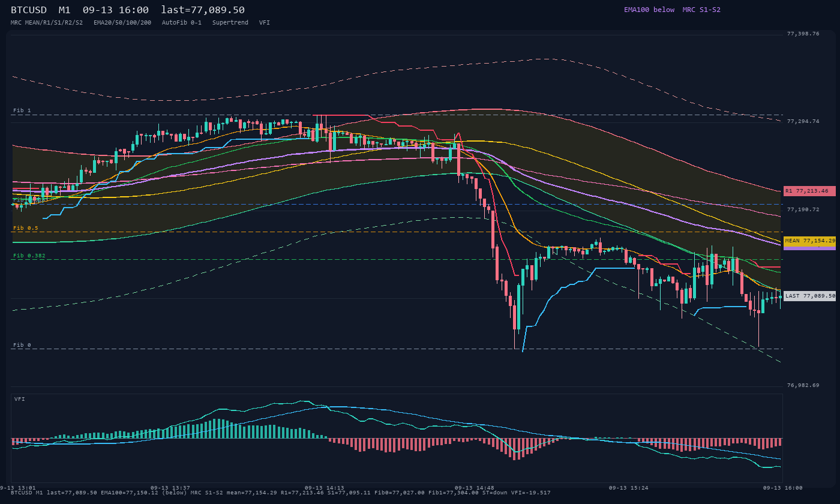Click the MRC S1-S2 status text
The height and width of the screenshot is (504, 840).
[701, 10]
